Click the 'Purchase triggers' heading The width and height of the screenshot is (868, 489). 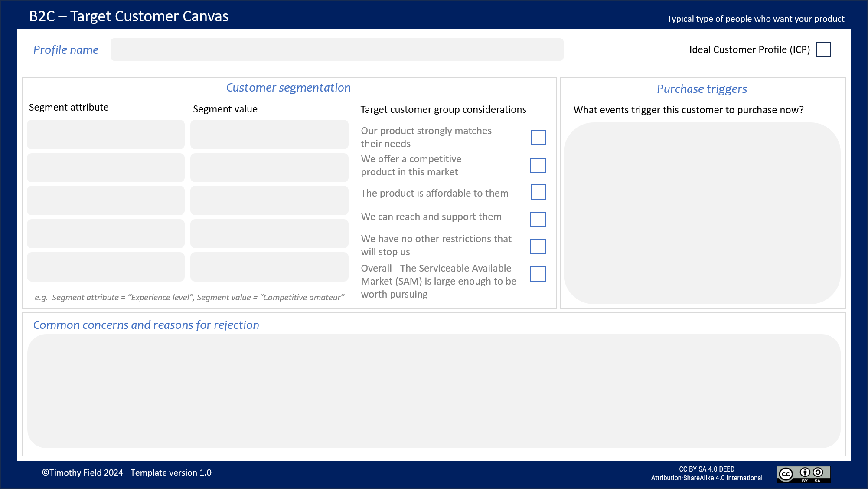coord(702,89)
